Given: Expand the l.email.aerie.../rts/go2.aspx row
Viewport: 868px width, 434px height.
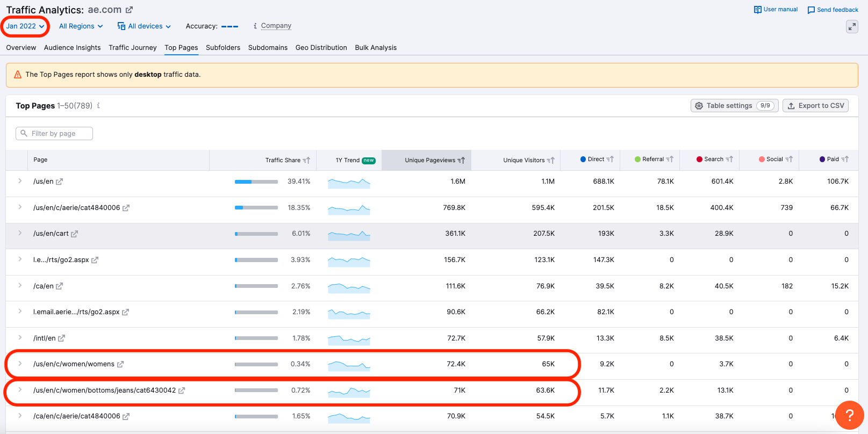Looking at the screenshot, I should (20, 311).
